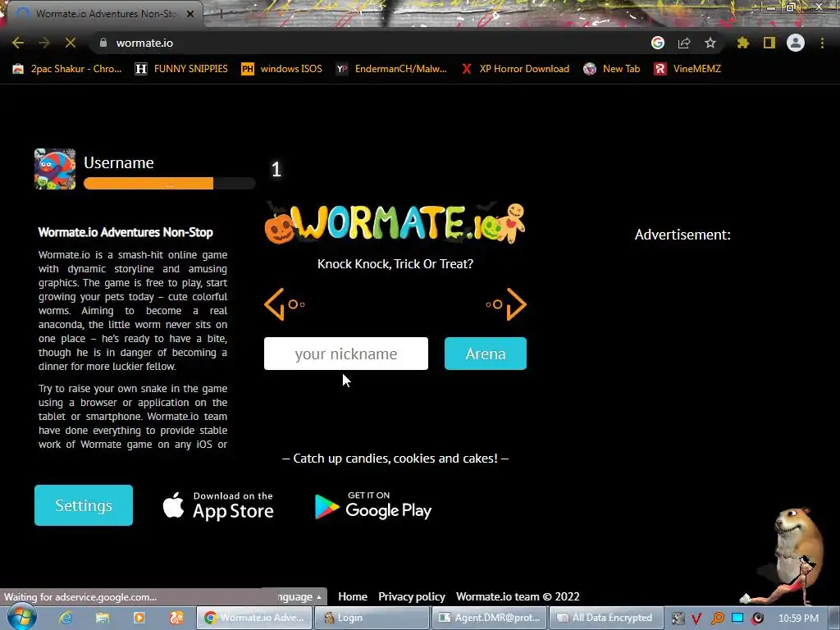Select the Wormate.io Adventures tab

point(104,14)
